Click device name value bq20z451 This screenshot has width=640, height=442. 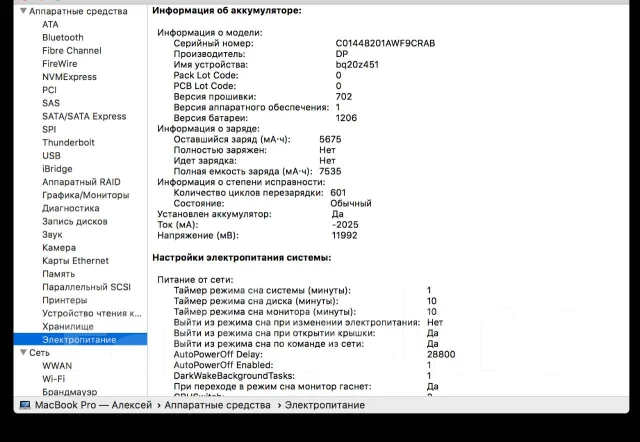[x=357, y=64]
